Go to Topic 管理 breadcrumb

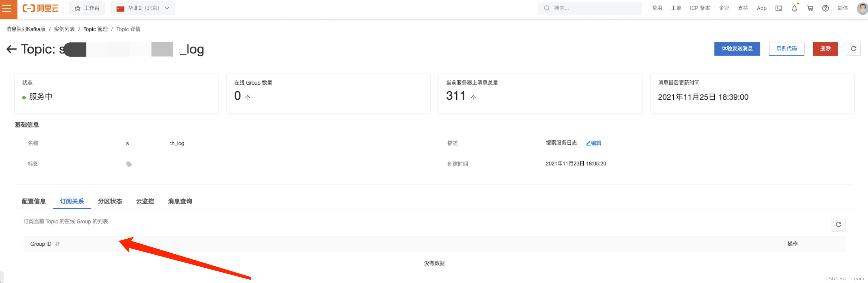click(96, 29)
